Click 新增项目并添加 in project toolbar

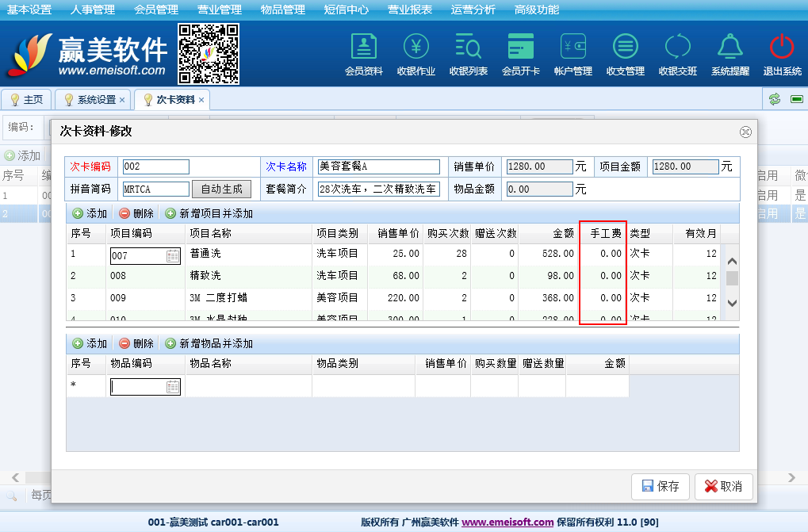209,213
